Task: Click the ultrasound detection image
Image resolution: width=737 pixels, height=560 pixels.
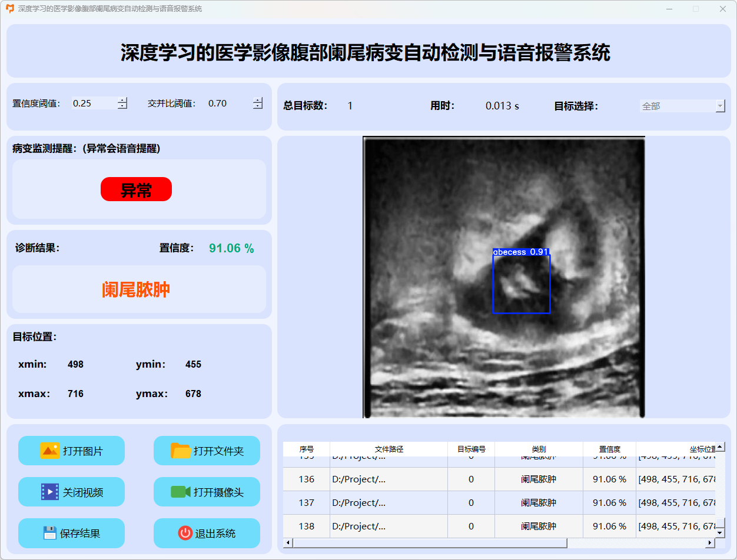Action: [504, 277]
